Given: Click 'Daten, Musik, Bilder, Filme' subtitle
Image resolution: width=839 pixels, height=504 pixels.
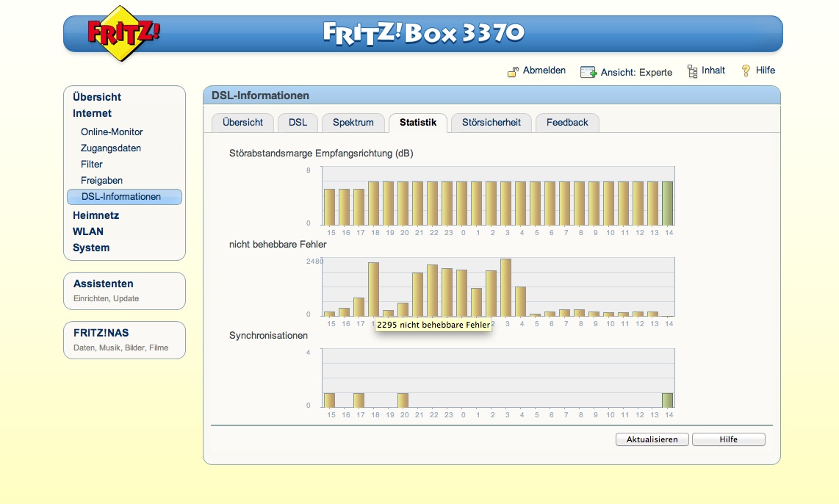Looking at the screenshot, I should pos(121,348).
